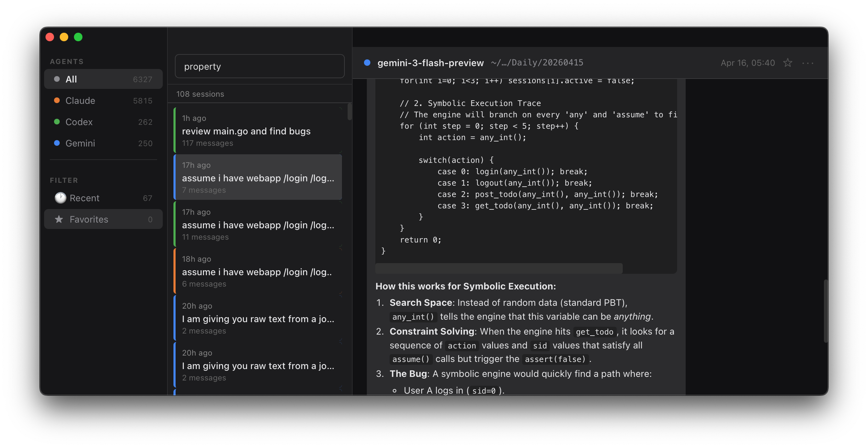
Task: Click the blue dot beside gemini-3-flash-preview
Action: 367,63
